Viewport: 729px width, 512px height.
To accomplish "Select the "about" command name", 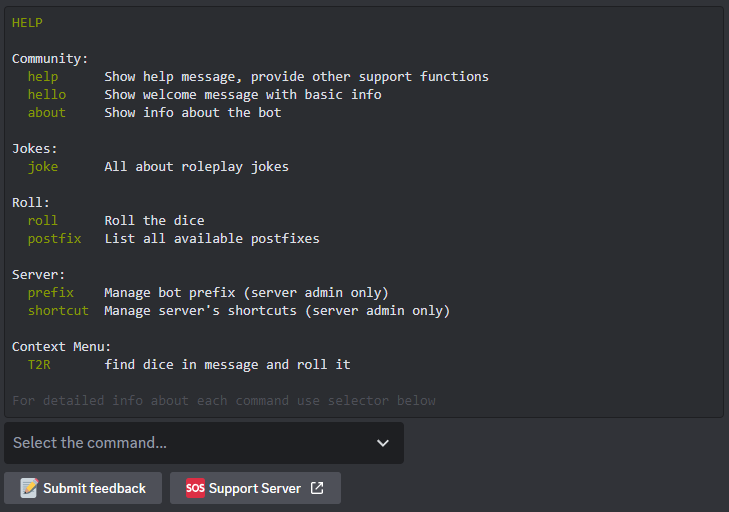I will pos(47,113).
